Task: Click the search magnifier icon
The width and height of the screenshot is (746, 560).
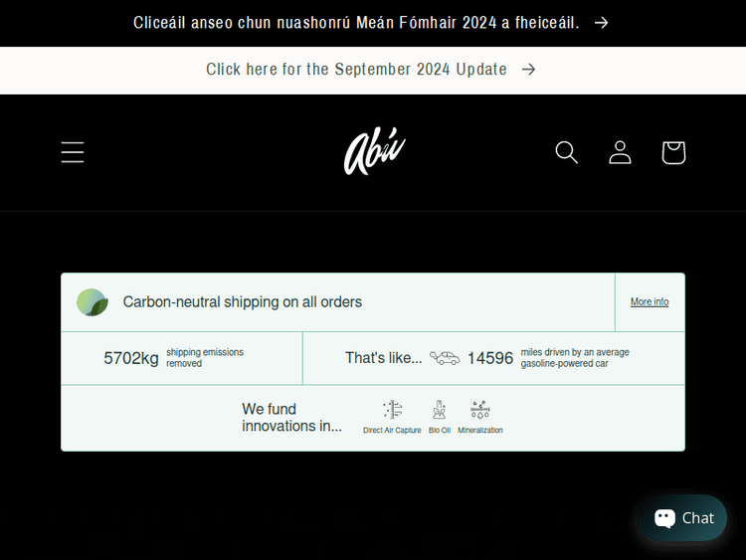Action: [567, 152]
